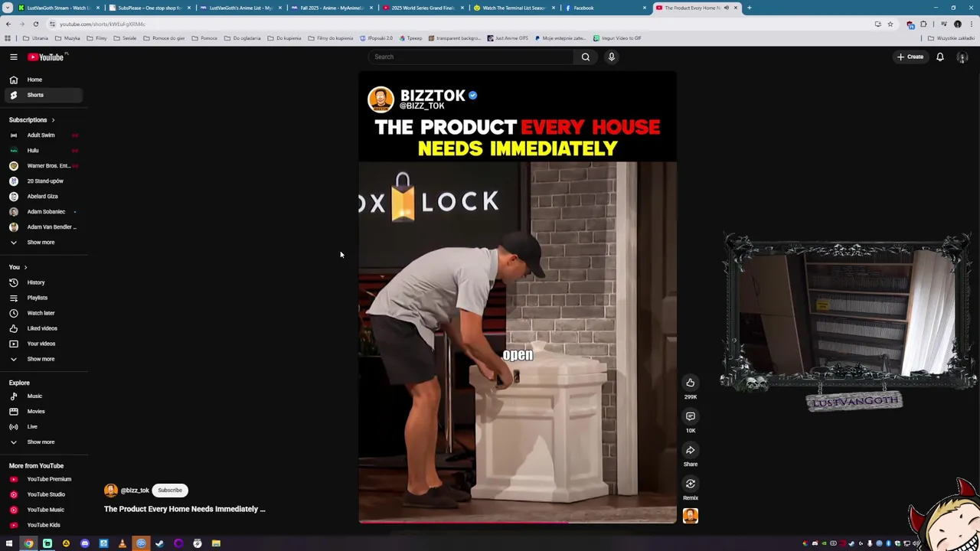Show more under Explore section

click(x=43, y=442)
